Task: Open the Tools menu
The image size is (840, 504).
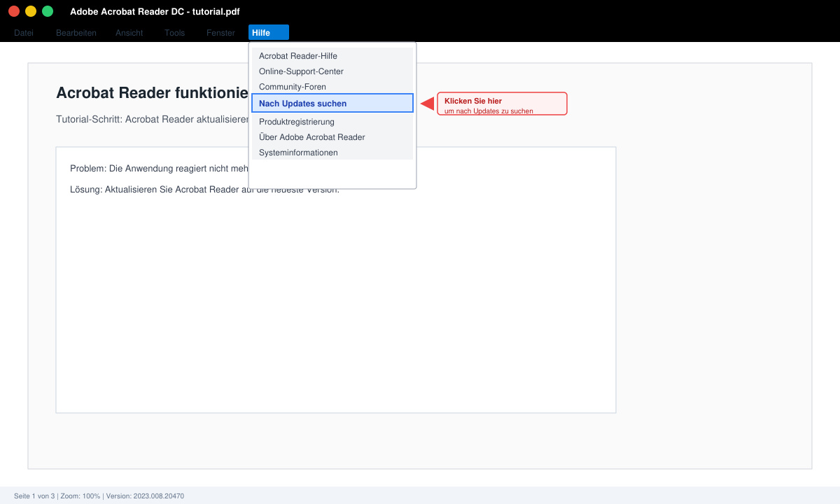Action: point(175,33)
